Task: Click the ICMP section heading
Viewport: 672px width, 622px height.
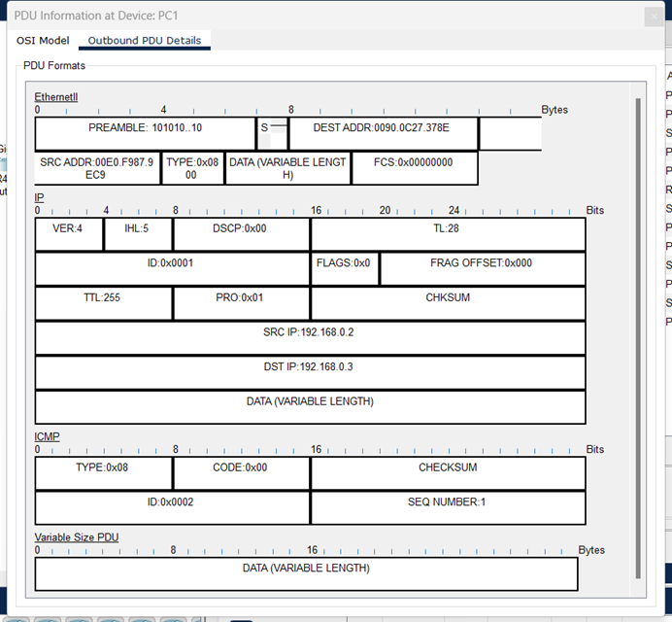Action: coord(48,436)
